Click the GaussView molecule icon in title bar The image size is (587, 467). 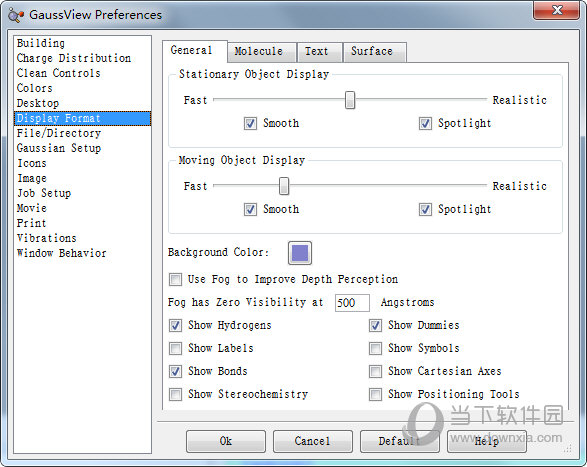16,15
